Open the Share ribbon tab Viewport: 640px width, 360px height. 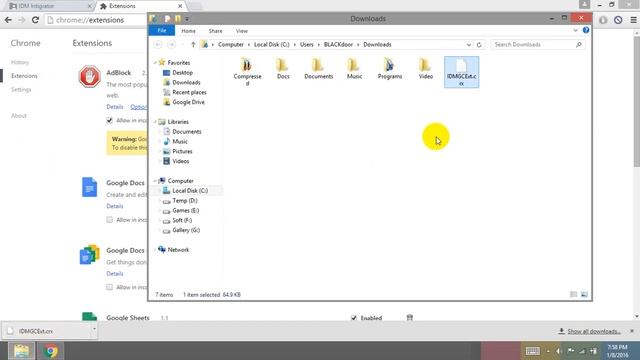(216, 31)
